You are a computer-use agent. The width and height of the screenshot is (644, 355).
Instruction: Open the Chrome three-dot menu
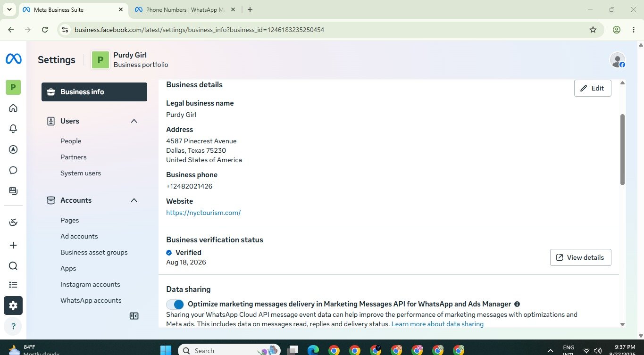(x=634, y=30)
